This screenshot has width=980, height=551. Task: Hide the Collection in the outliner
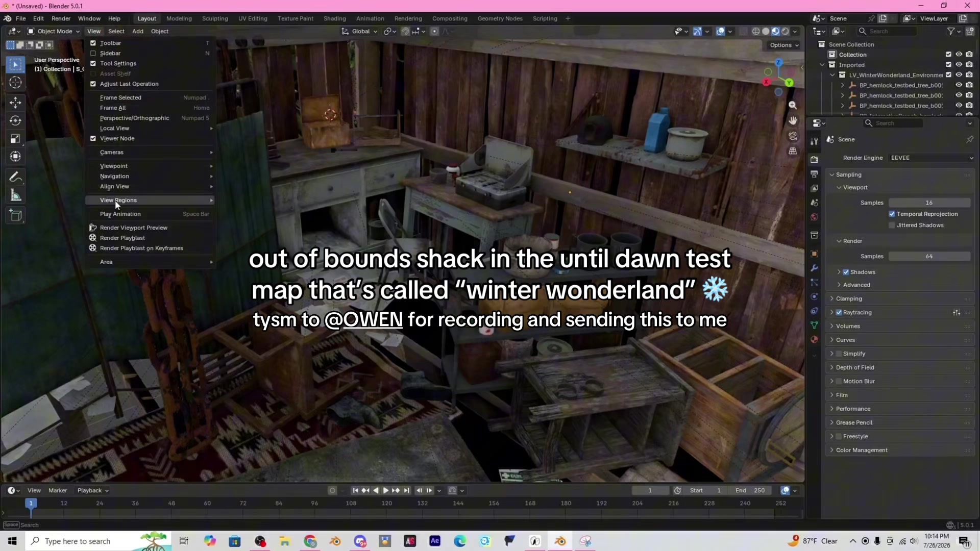coord(959,55)
